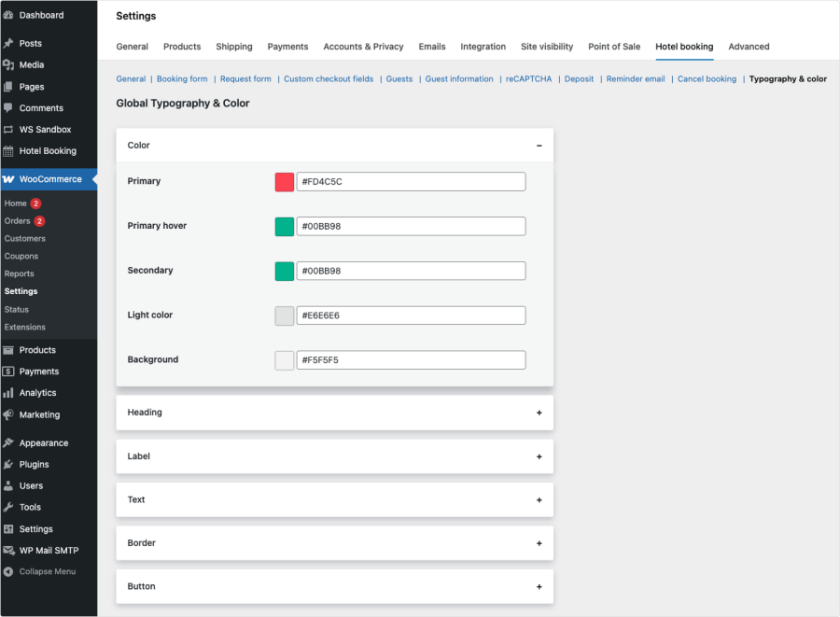Click the Background hex value field
Image resolution: width=840 pixels, height=617 pixels.
coord(411,360)
